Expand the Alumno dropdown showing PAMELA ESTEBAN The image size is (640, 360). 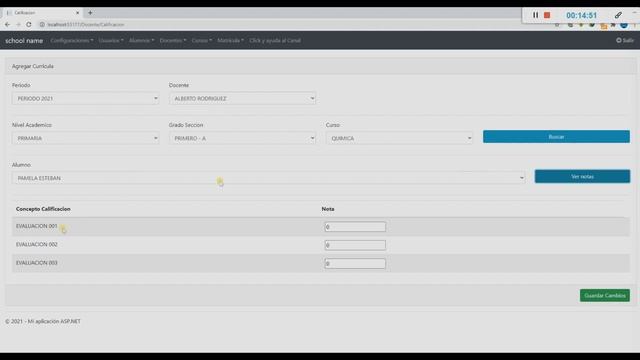tap(269, 178)
